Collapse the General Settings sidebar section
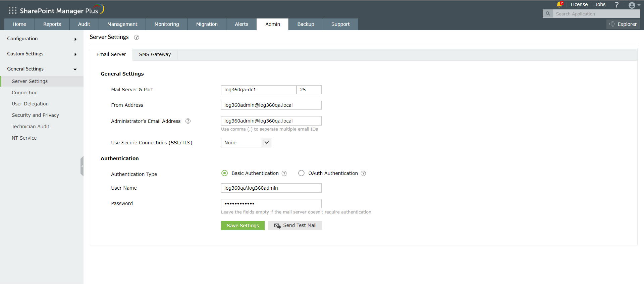This screenshot has width=644, height=284. click(x=42, y=69)
